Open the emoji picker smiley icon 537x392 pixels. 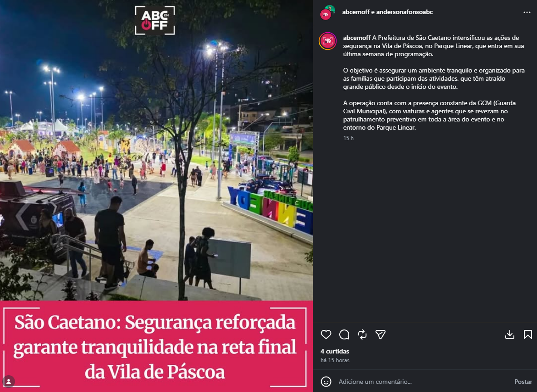326,382
